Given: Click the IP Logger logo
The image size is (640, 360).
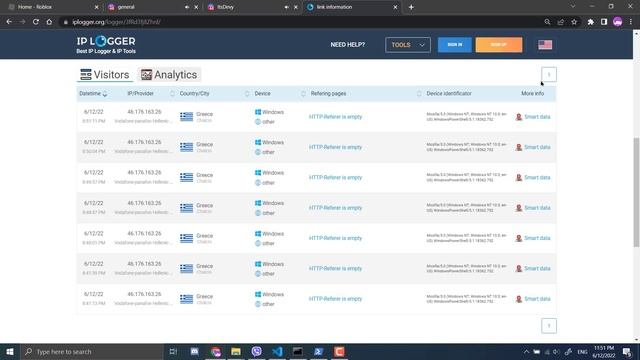Looking at the screenshot, I should [x=106, y=44].
